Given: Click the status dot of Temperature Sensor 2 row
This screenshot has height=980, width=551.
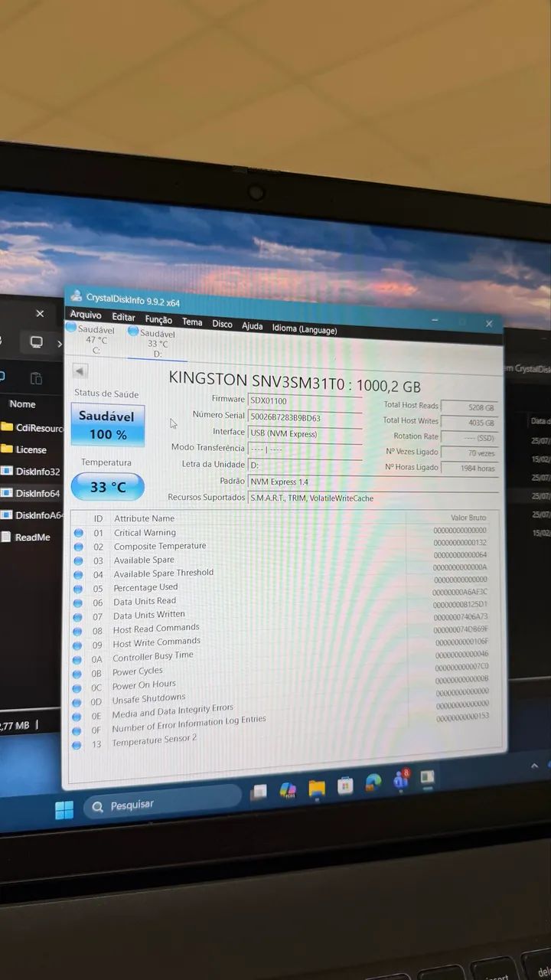Looking at the screenshot, I should [76, 744].
